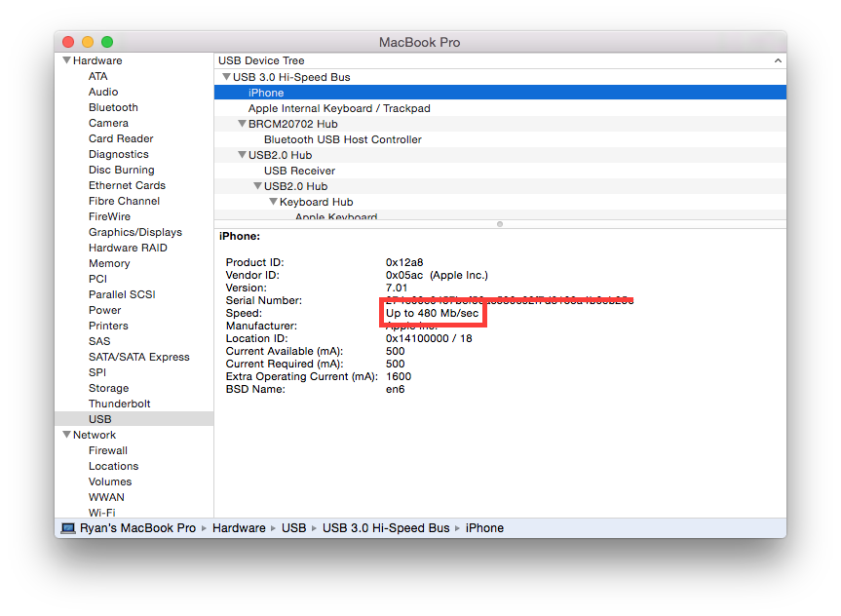Viewport: 841px width, 616px height.
Task: Open the Memory category
Action: click(x=109, y=263)
